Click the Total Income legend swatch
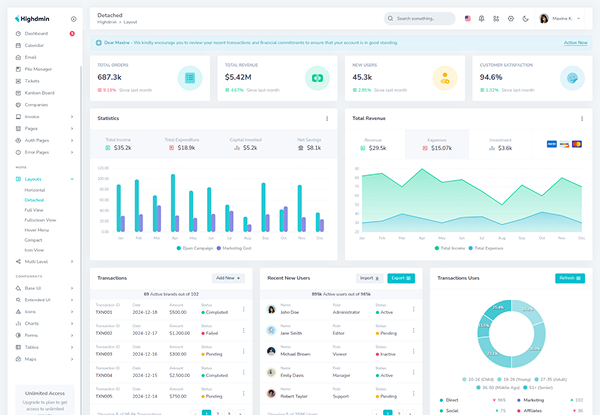Screen dimensions: 600x416 click(437, 248)
